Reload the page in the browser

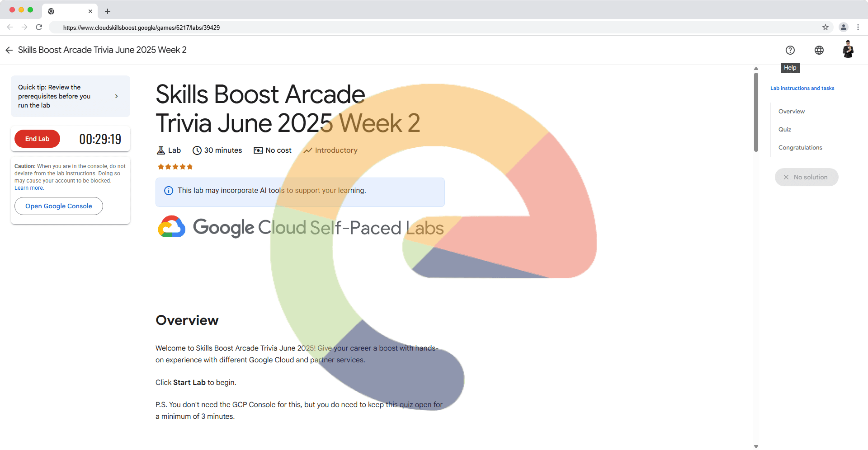click(x=39, y=28)
